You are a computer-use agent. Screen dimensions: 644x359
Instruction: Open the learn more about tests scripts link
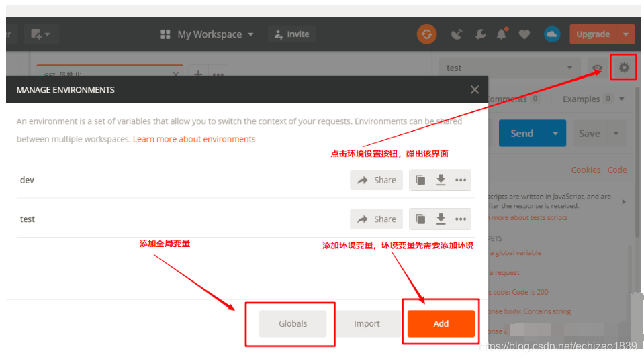[529, 218]
